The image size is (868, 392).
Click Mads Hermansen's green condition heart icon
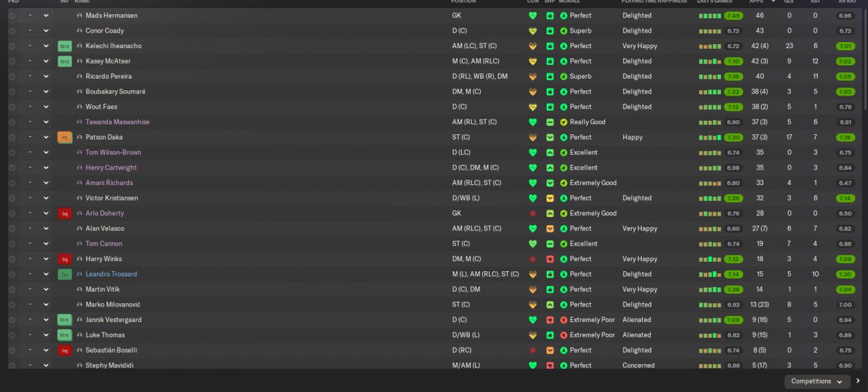tap(532, 16)
